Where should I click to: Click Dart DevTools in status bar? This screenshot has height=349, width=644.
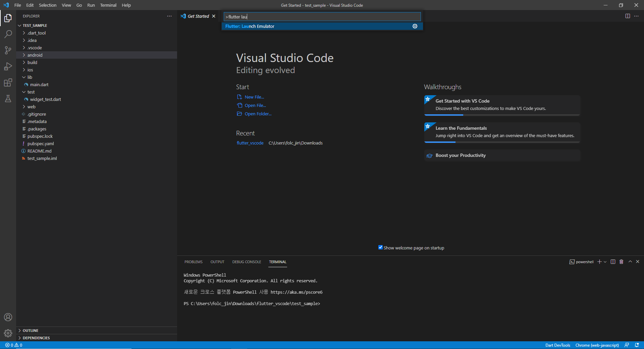tap(557, 345)
